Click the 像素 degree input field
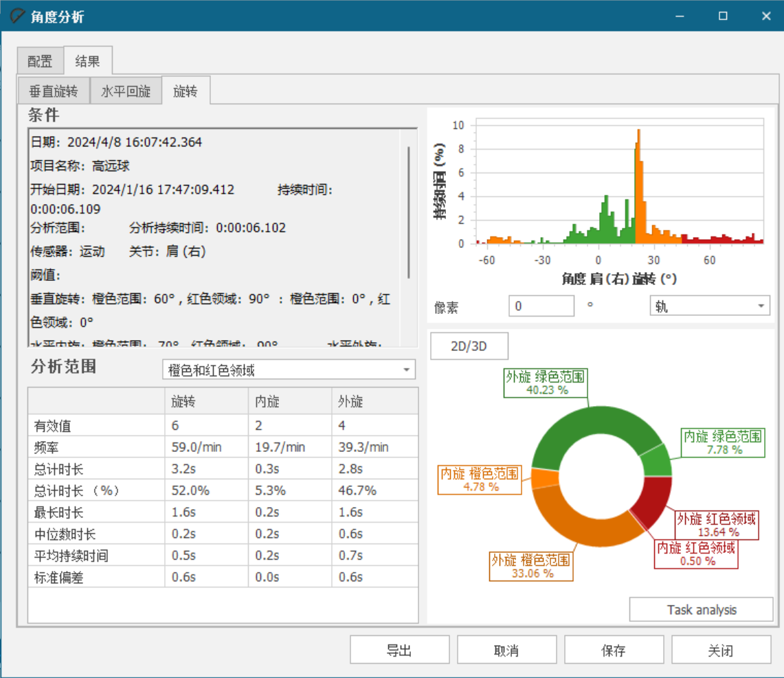784x678 pixels. [541, 306]
